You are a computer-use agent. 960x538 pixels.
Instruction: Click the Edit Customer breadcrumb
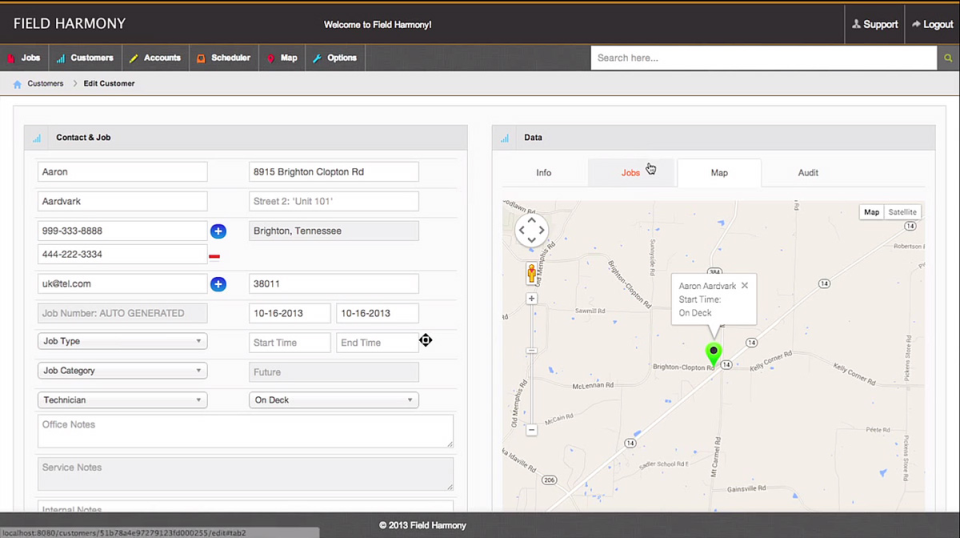pyautogui.click(x=109, y=83)
